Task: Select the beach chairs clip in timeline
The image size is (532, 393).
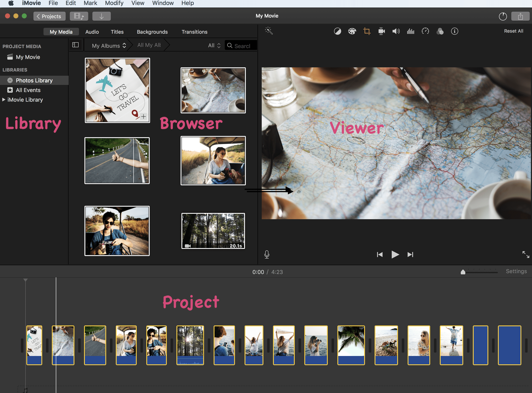Action: click(x=386, y=345)
